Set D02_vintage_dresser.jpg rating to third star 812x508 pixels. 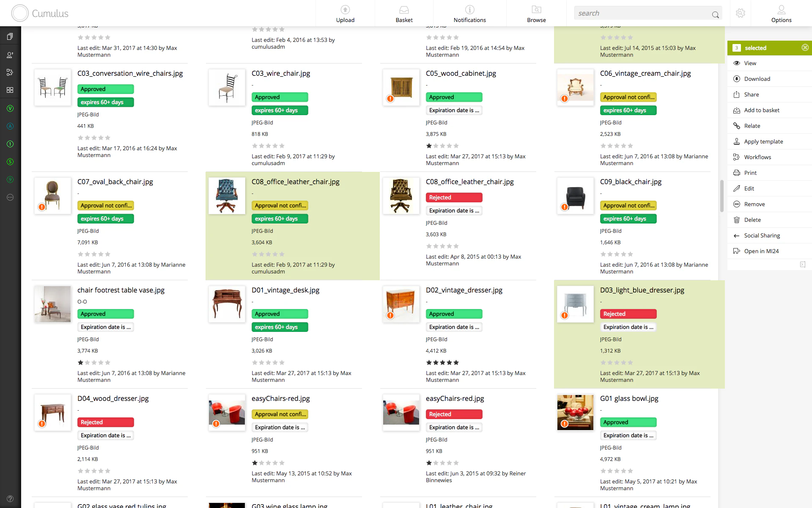pyautogui.click(x=442, y=362)
